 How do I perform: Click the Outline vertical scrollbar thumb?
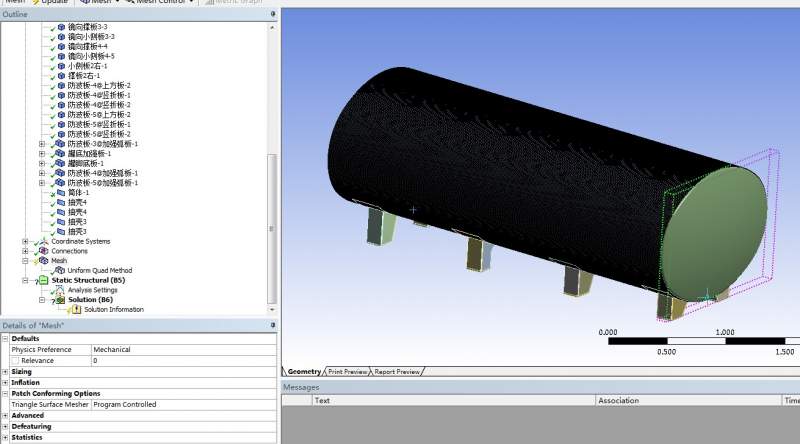pos(272,229)
